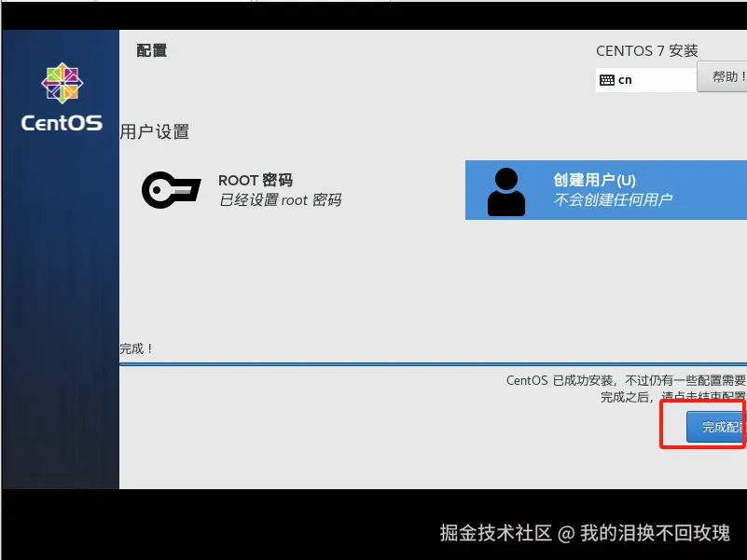Click the ROOT password key icon
The image size is (747, 560).
click(171, 189)
